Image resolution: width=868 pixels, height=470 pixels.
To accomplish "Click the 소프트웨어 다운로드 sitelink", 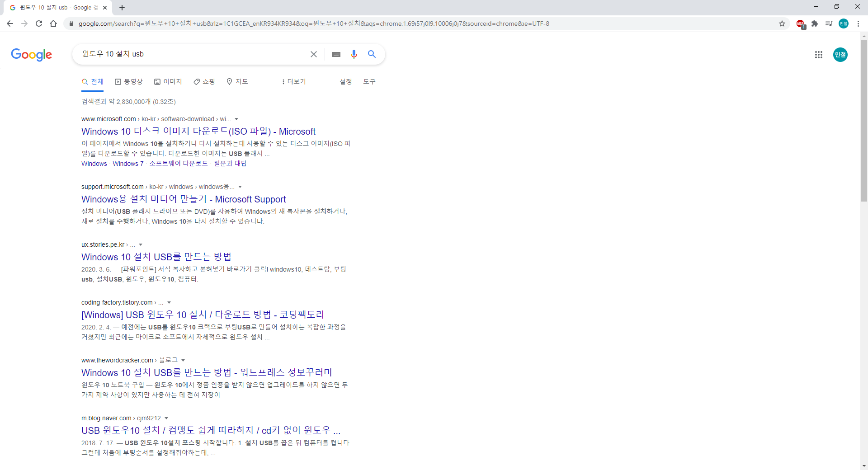I will tap(179, 164).
